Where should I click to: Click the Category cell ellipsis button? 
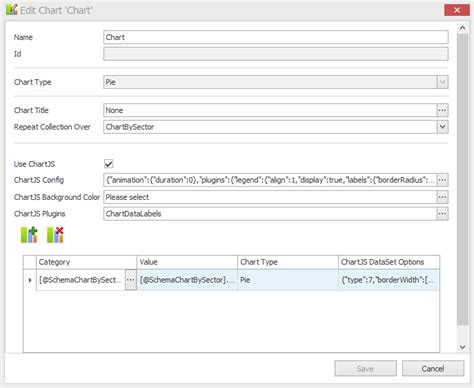click(x=131, y=280)
